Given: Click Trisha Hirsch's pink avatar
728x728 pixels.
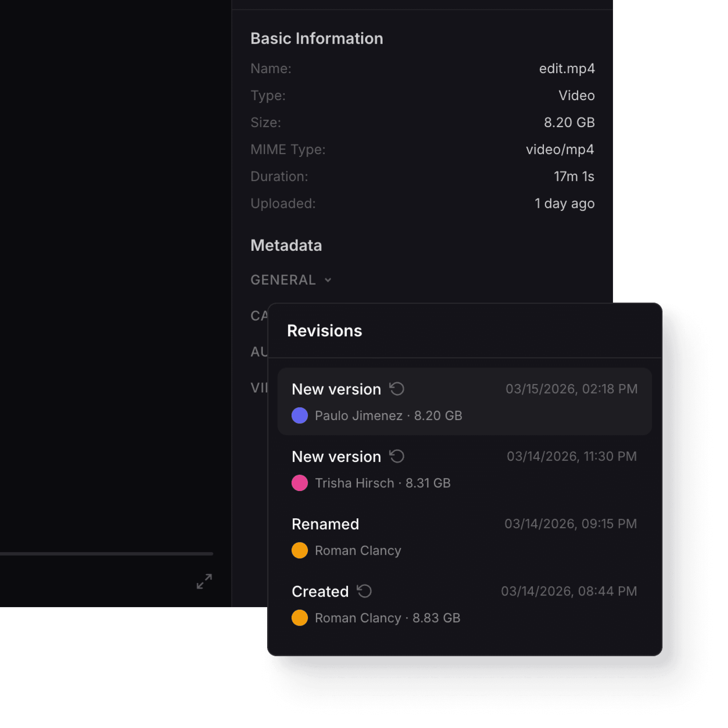Looking at the screenshot, I should 300,483.
